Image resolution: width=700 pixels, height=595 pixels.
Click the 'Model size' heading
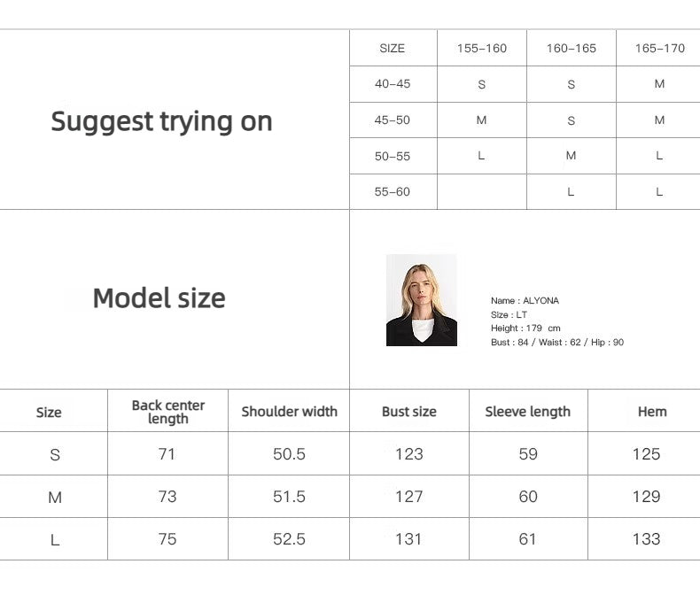159,298
